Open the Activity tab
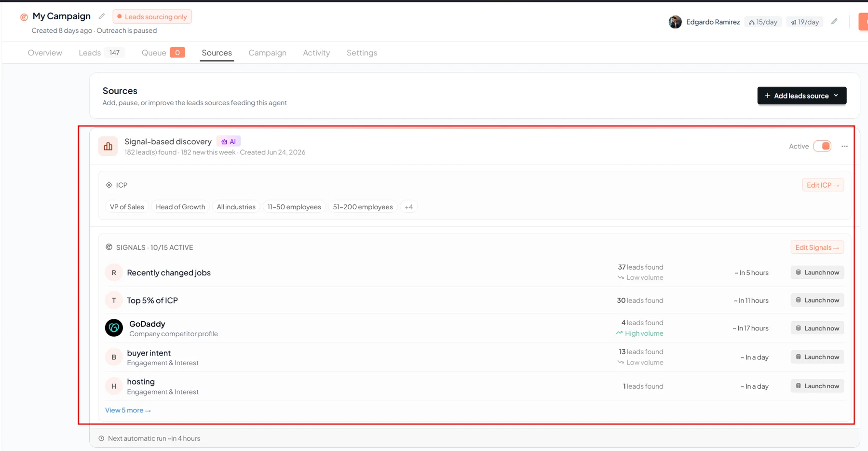Viewport: 868px width, 451px height. coord(316,53)
